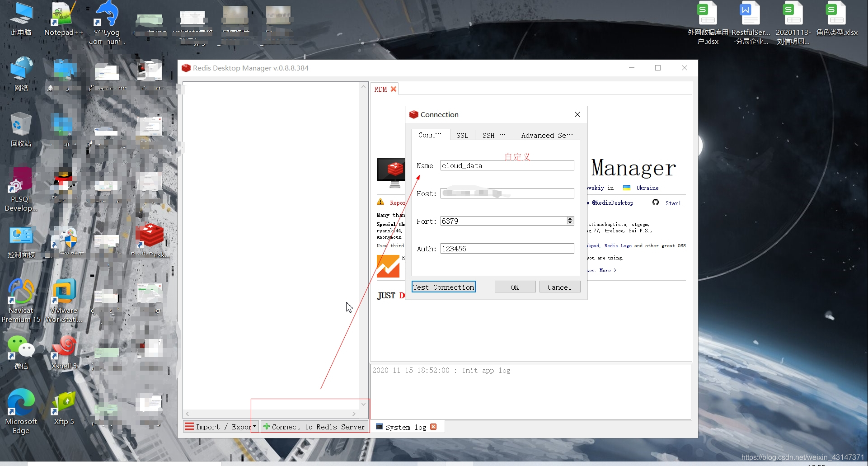Open 控制面板 desktop icon

(x=21, y=242)
